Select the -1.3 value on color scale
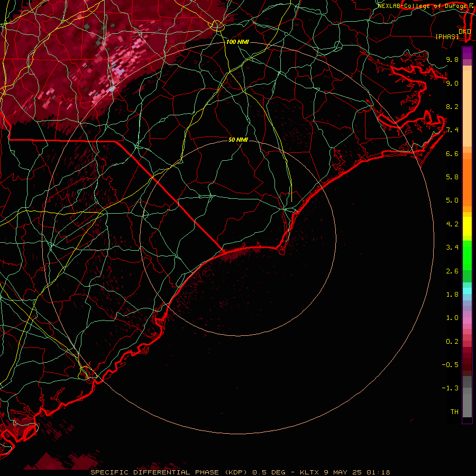Screen dimensions: 476x476 click(x=450, y=388)
